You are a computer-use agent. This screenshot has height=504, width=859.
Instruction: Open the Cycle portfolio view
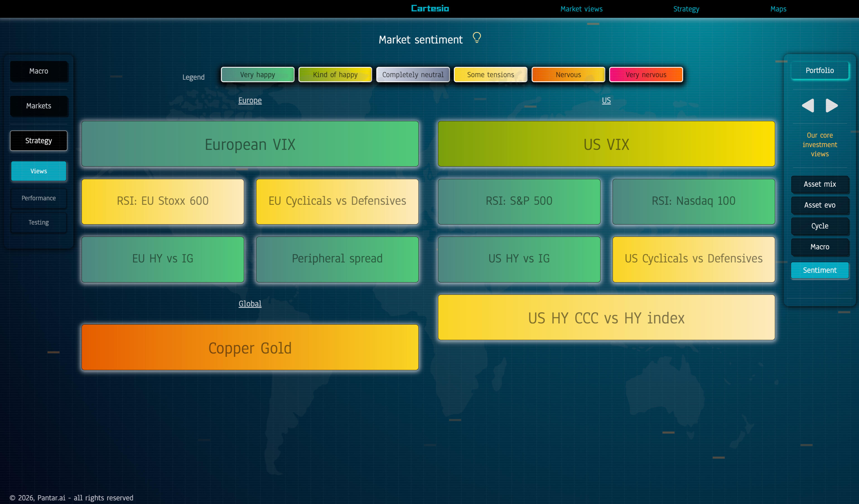819,226
